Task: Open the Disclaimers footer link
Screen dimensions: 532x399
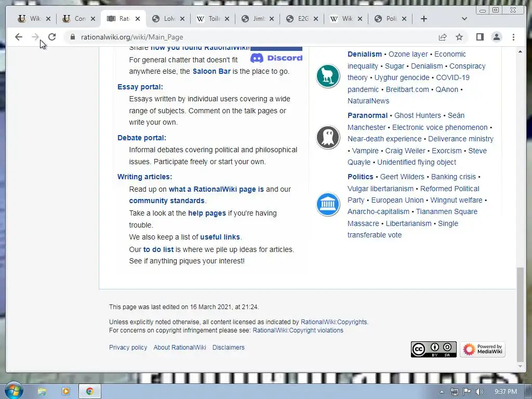Action: pyautogui.click(x=229, y=348)
